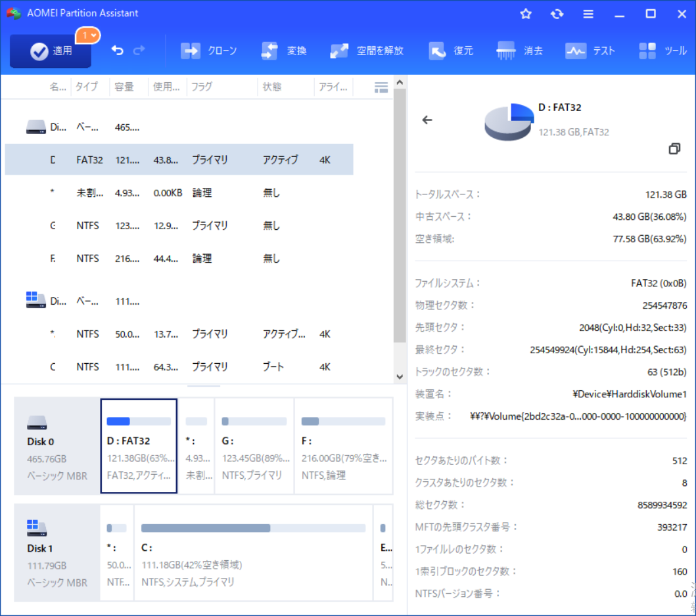The height and width of the screenshot is (616, 696).
Task: Click the used space value 43.80 GB(36.08%)
Action: point(650,217)
